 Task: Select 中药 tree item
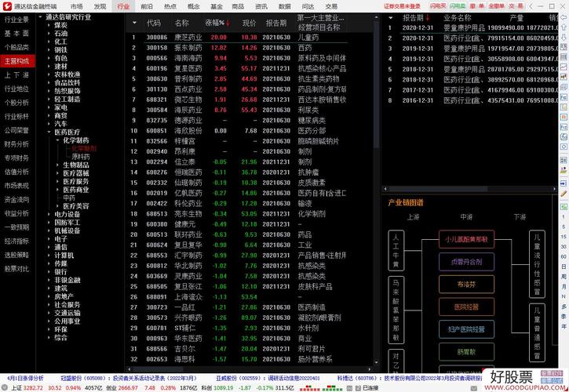(x=69, y=198)
